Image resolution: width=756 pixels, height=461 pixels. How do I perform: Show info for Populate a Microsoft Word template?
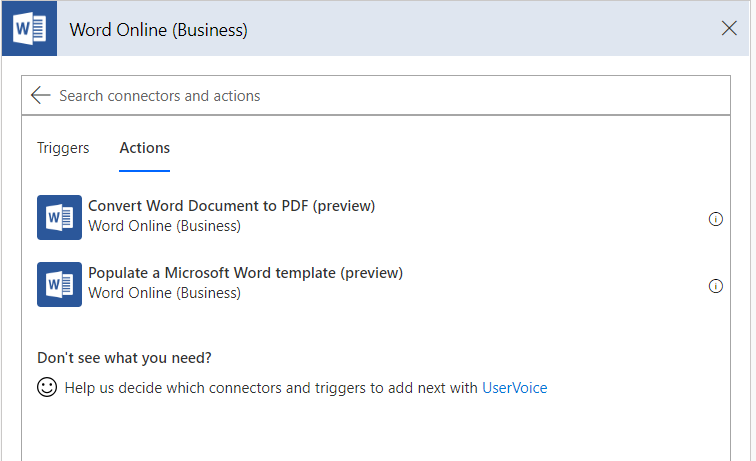point(716,286)
